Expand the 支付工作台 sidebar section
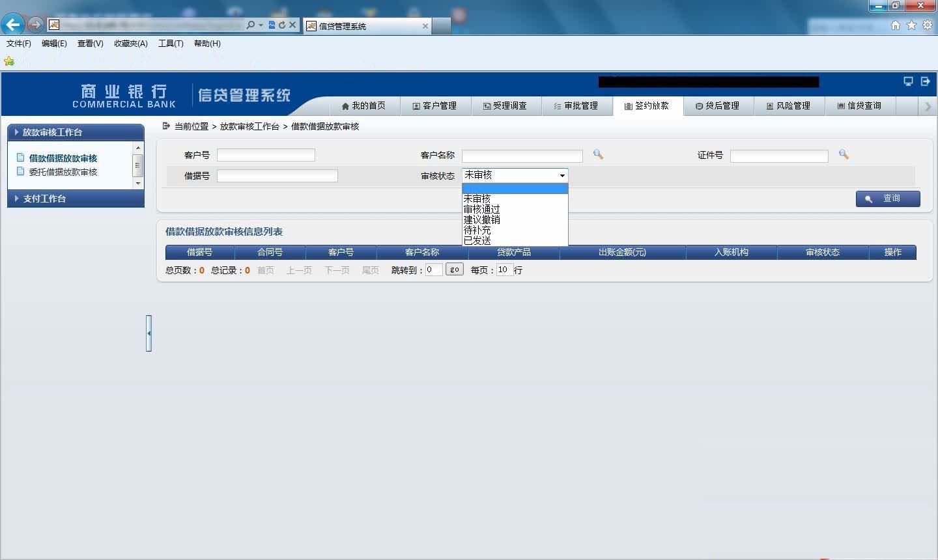 click(x=76, y=199)
